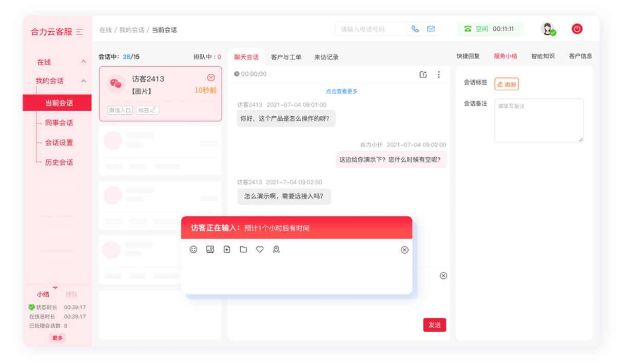Close the visitor typing popup
Viewport: 621px width, 364px height.
[x=404, y=250]
